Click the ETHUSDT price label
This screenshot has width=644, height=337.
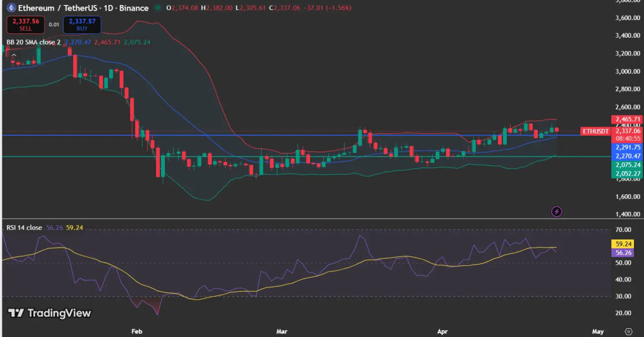pyautogui.click(x=596, y=131)
